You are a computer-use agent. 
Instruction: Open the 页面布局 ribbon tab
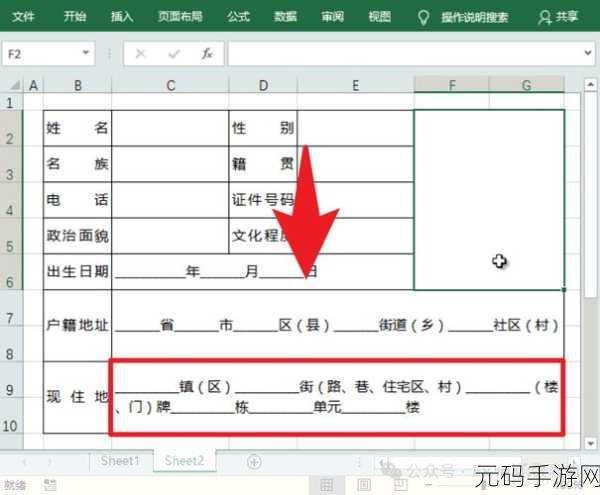tap(180, 16)
